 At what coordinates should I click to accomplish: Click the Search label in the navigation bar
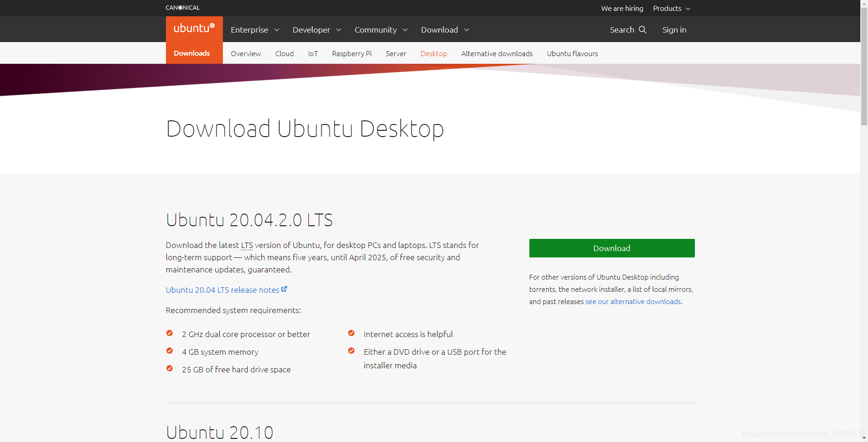(622, 30)
